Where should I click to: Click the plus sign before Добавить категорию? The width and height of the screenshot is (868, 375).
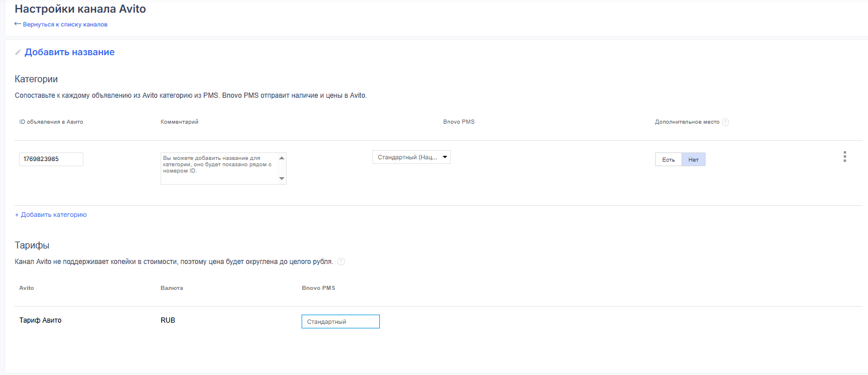point(17,215)
